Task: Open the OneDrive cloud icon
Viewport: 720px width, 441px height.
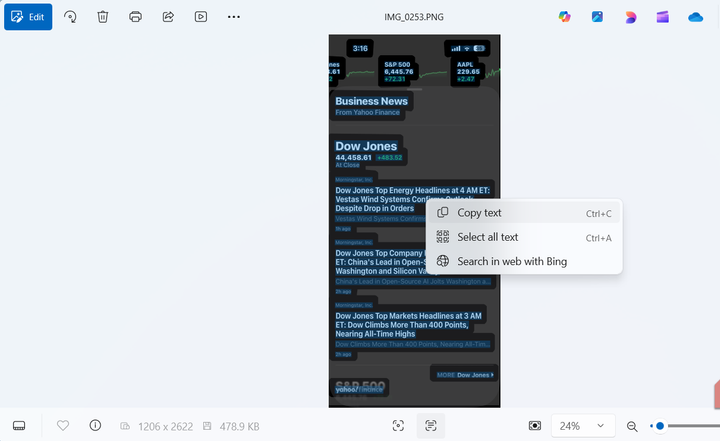Action: (696, 17)
